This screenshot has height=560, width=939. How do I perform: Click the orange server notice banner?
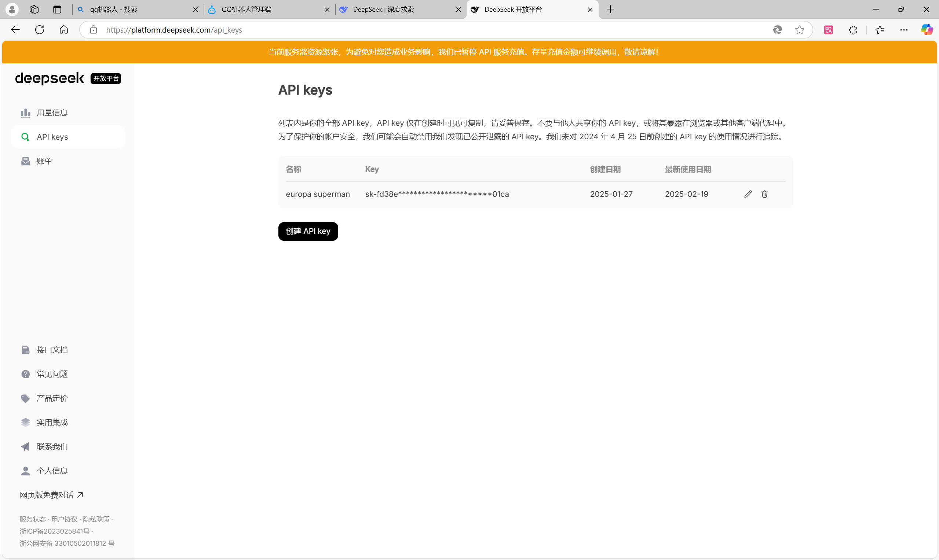click(x=469, y=52)
